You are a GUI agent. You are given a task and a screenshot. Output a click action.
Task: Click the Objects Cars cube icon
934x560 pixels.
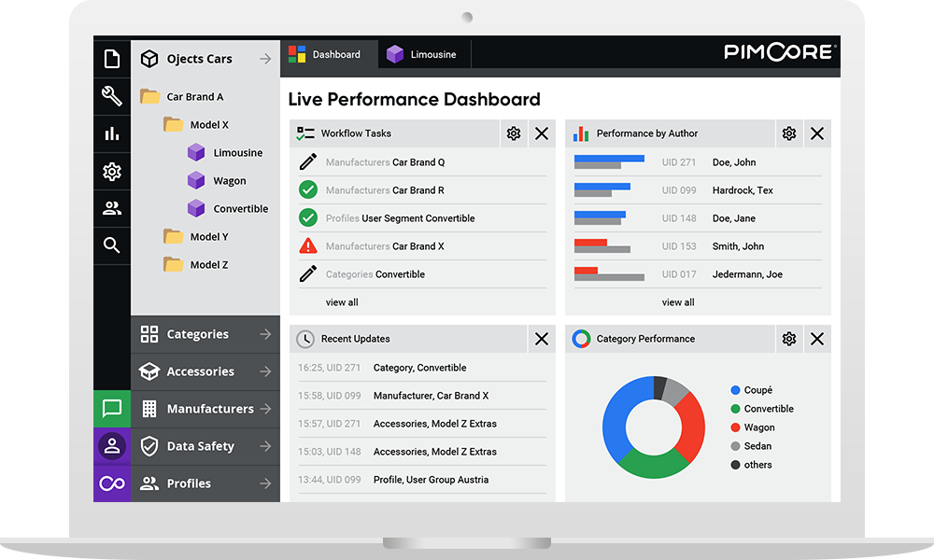point(149,59)
